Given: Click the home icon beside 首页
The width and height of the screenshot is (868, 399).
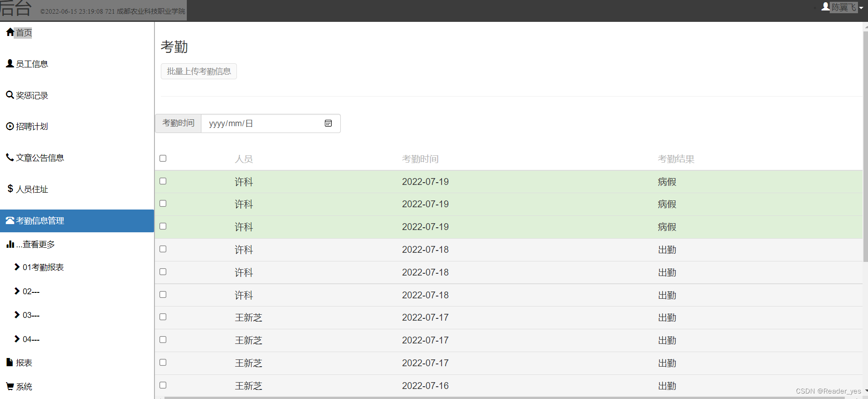Looking at the screenshot, I should pos(10,32).
